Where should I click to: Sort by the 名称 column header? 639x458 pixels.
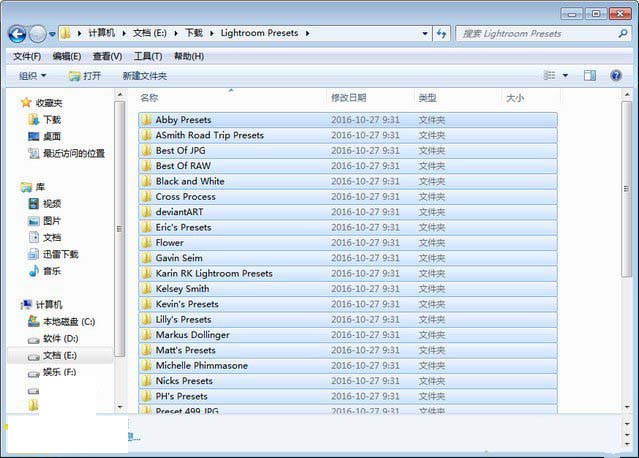coord(149,98)
